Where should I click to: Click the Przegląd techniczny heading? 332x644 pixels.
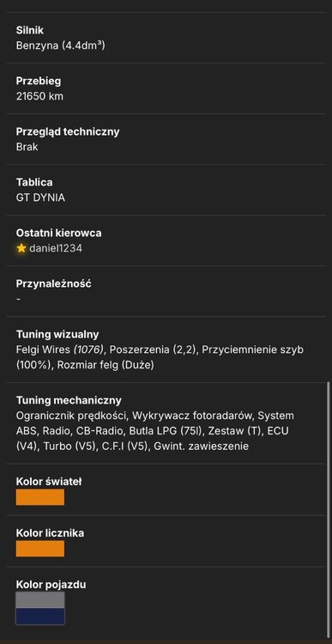68,131
